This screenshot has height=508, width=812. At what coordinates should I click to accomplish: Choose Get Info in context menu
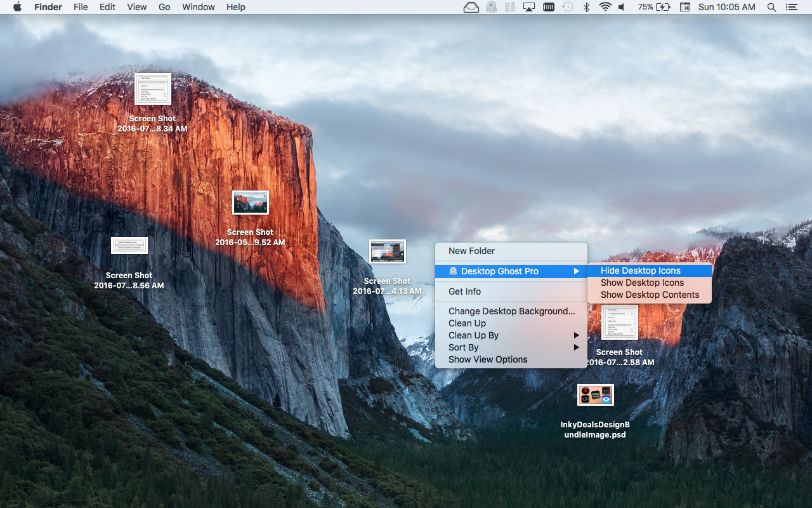click(511, 291)
